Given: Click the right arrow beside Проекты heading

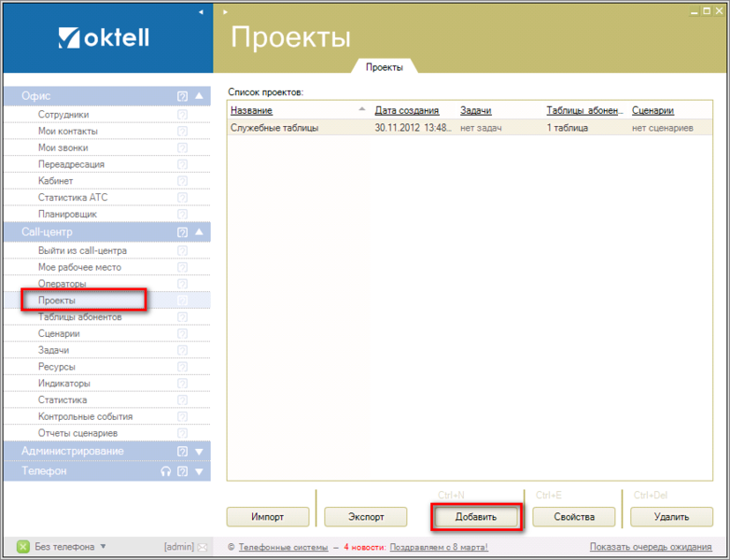Looking at the screenshot, I should [225, 12].
